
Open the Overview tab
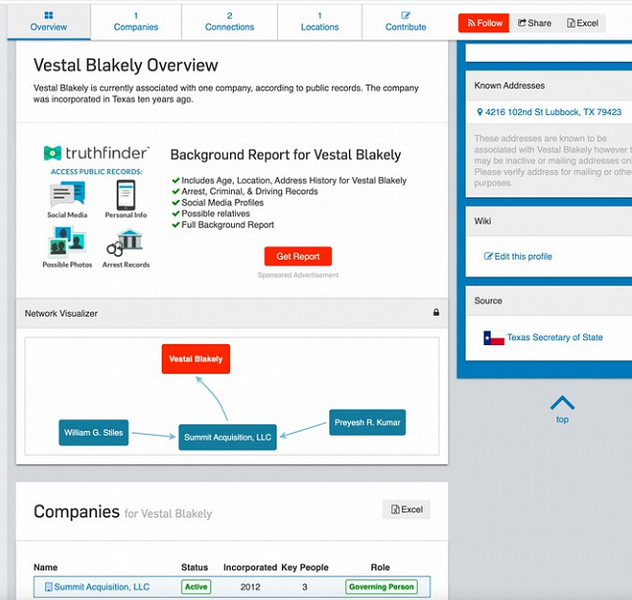pos(48,22)
